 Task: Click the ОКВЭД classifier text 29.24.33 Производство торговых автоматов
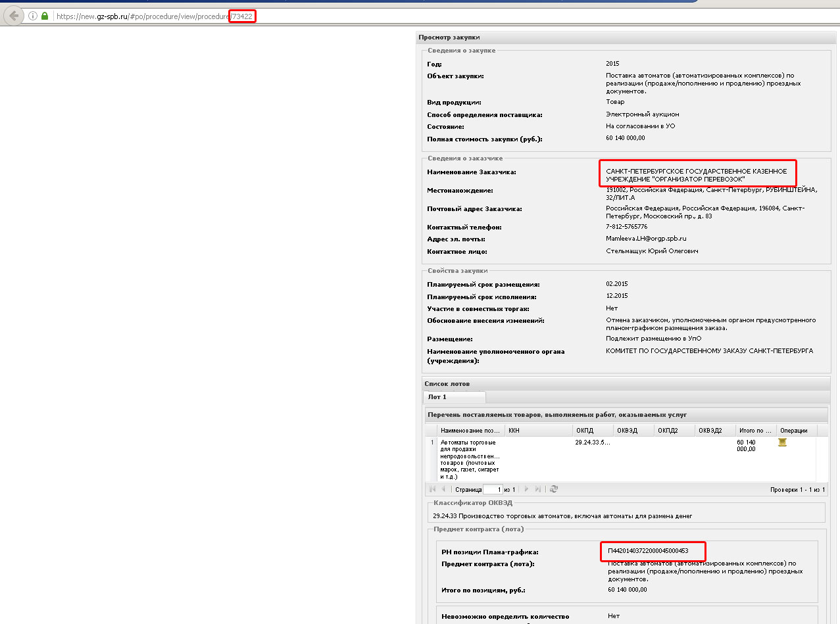[x=562, y=516]
